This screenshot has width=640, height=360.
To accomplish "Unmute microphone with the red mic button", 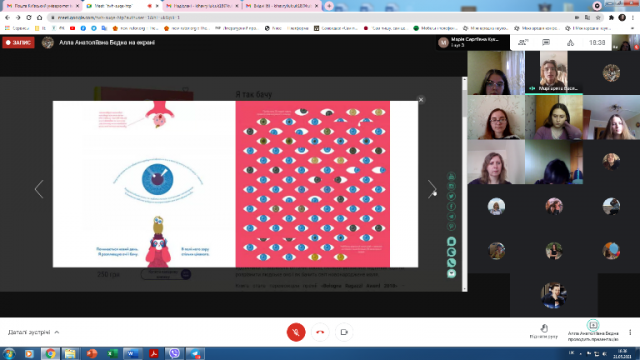I will (x=296, y=332).
